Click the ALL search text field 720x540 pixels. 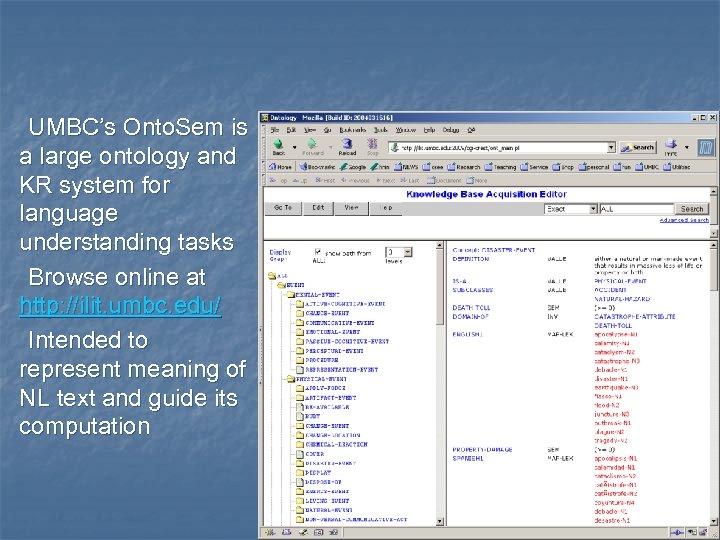coord(636,209)
